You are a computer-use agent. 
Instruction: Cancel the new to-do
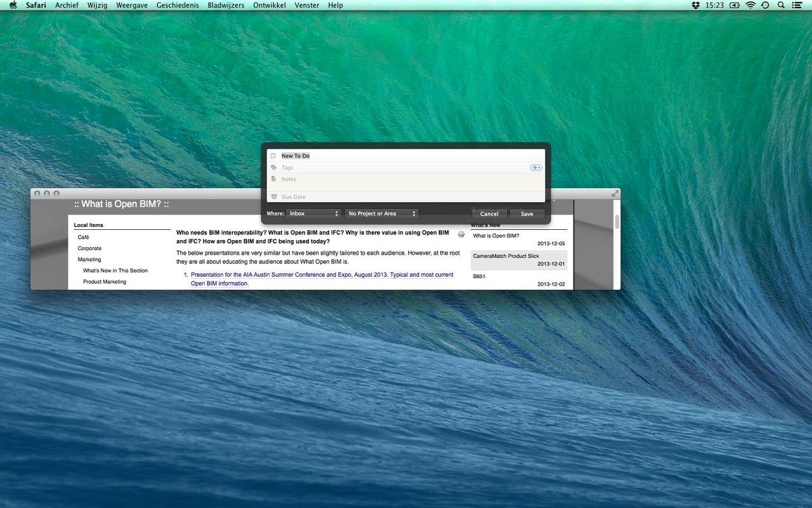(489, 214)
